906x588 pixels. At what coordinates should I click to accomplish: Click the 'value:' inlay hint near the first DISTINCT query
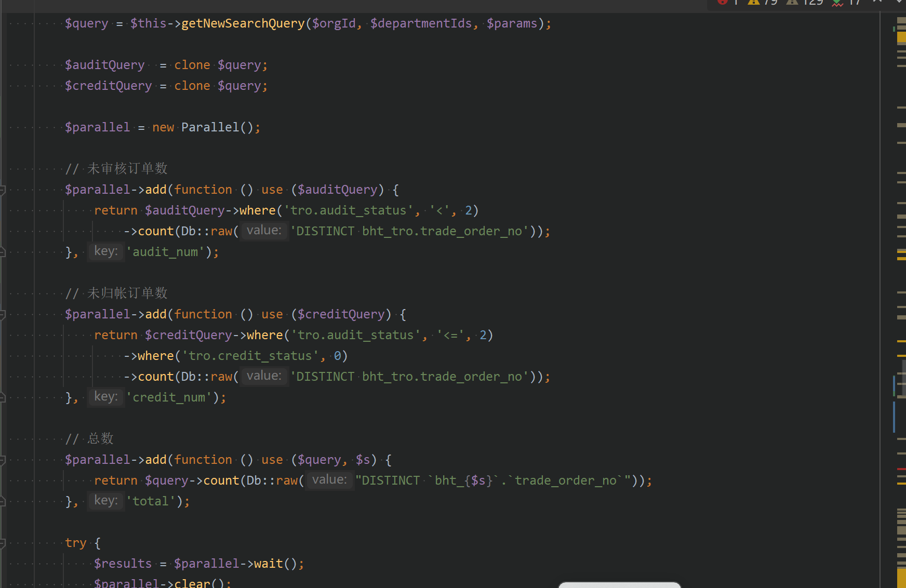pyautogui.click(x=264, y=230)
